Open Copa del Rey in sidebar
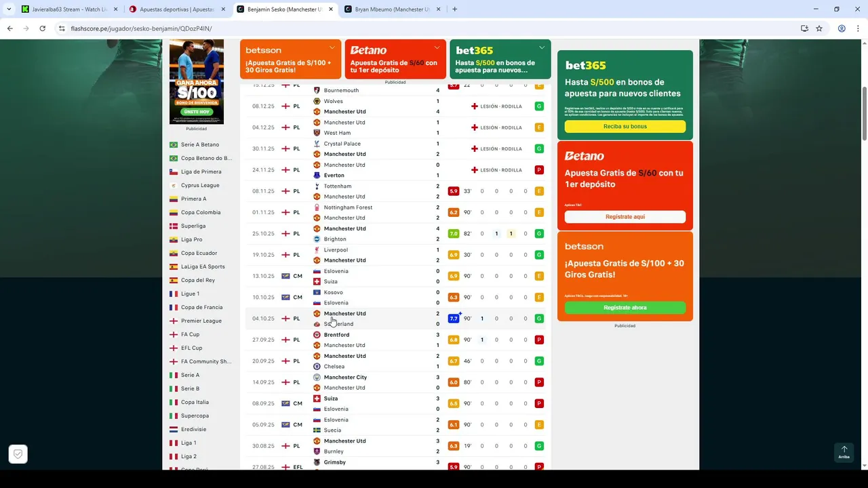The width and height of the screenshot is (868, 488). pos(198,280)
